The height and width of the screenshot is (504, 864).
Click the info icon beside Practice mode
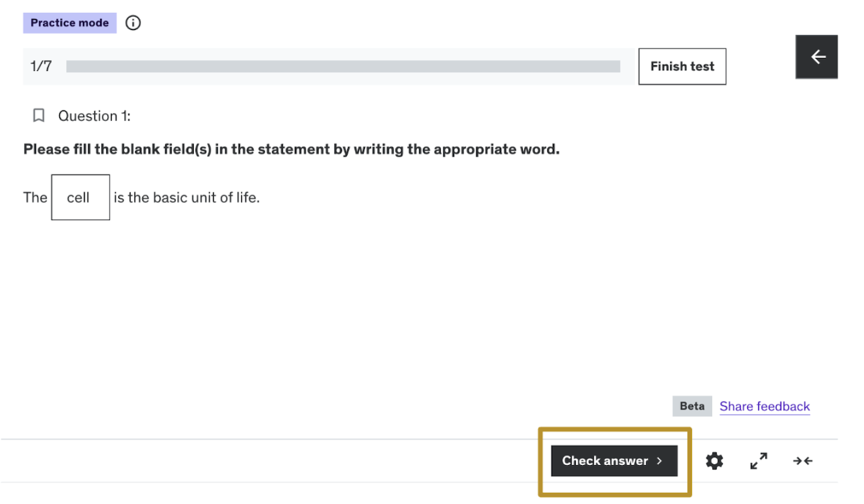[133, 23]
